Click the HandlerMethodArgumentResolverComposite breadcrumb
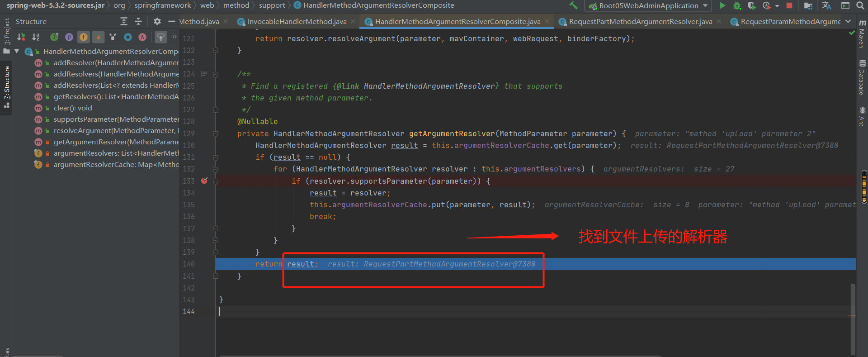 [x=374, y=5]
